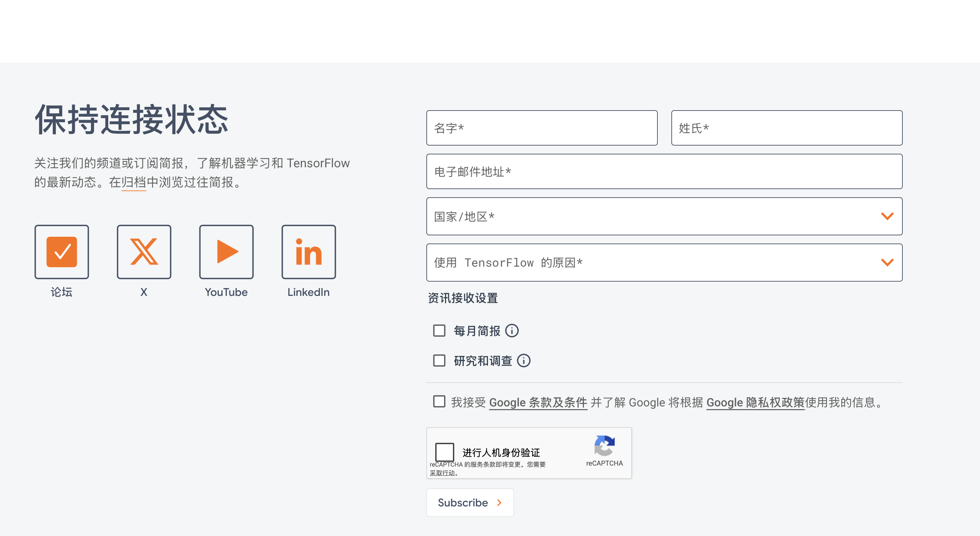Open the 论坛 forum icon
The image size is (980, 536).
pyautogui.click(x=62, y=252)
